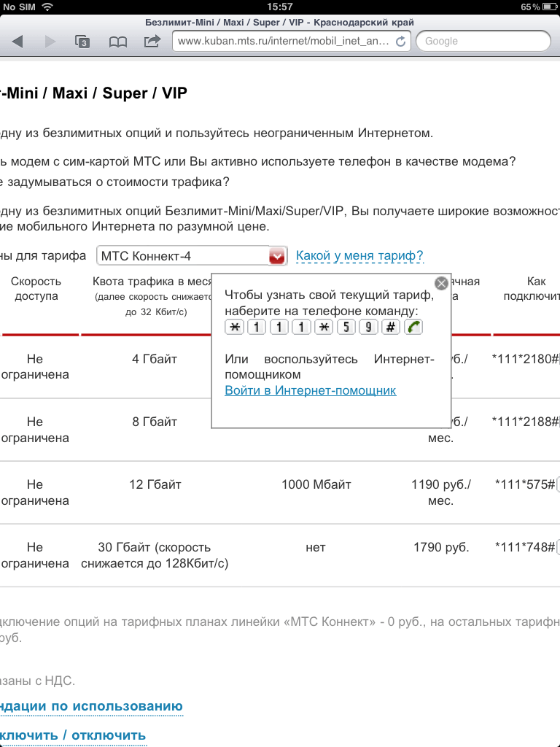Tap the Safari back arrow

(17, 42)
